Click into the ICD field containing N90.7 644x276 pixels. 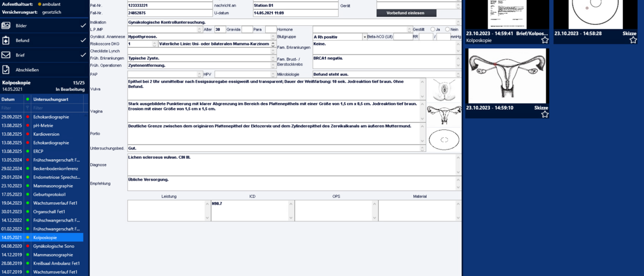click(251, 210)
